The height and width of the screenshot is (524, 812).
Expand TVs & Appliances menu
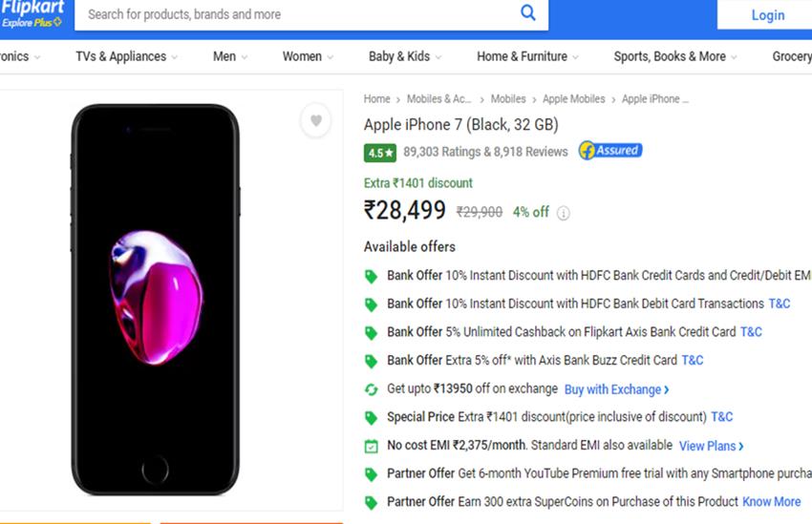(x=127, y=56)
